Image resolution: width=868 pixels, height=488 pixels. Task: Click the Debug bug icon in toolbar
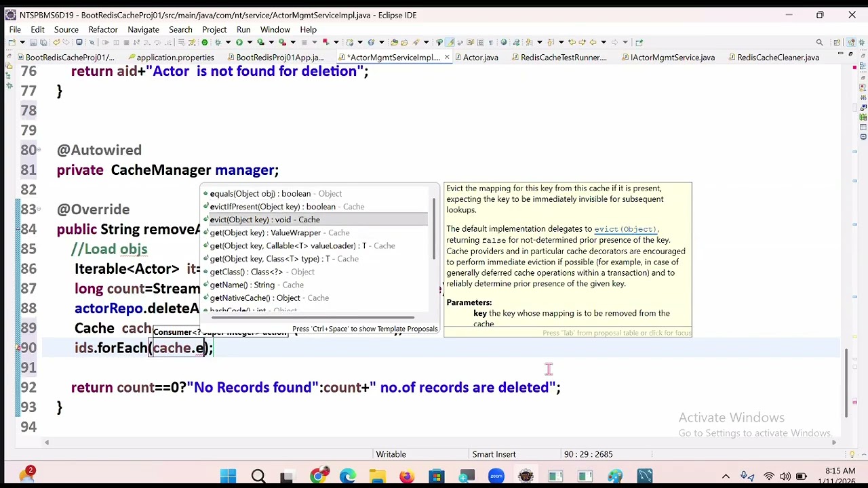click(217, 43)
